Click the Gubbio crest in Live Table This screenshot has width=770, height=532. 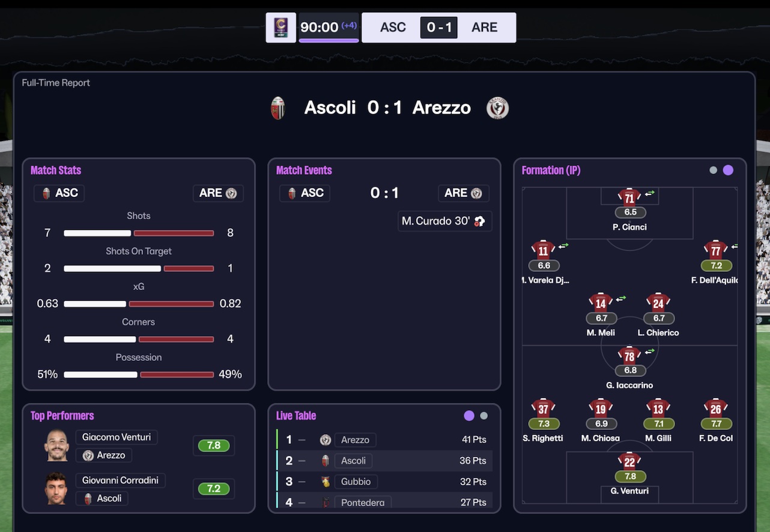click(326, 482)
